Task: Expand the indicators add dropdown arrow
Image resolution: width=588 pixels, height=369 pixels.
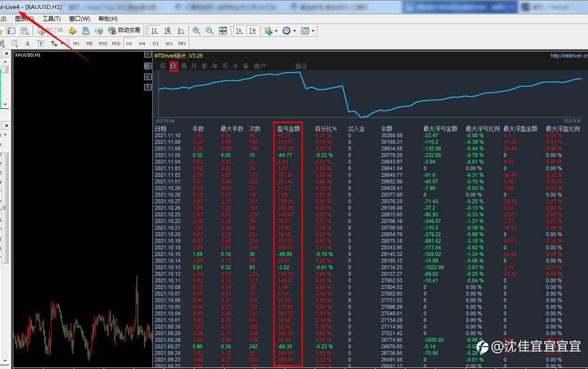Action: [276, 31]
